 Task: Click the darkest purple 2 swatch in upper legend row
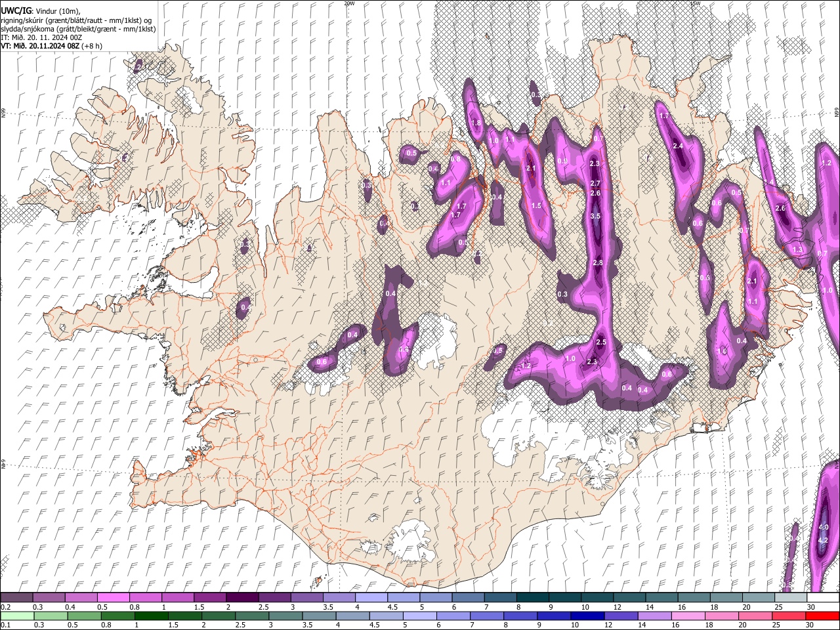pyautogui.click(x=241, y=597)
